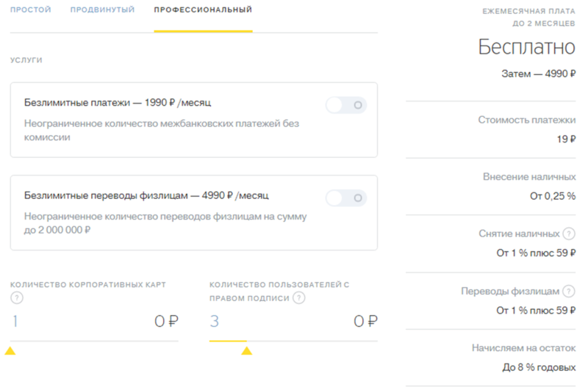The image size is (588, 390).
Task: Select the Профессиональный tab
Action: click(203, 10)
